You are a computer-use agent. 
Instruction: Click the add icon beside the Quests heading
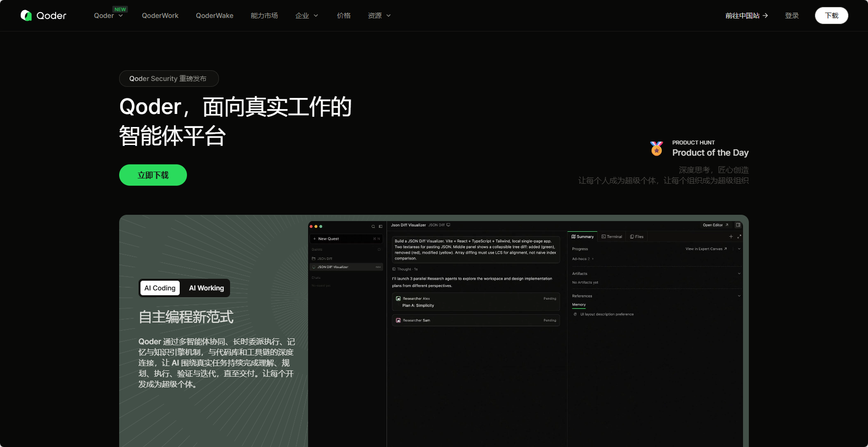379,250
